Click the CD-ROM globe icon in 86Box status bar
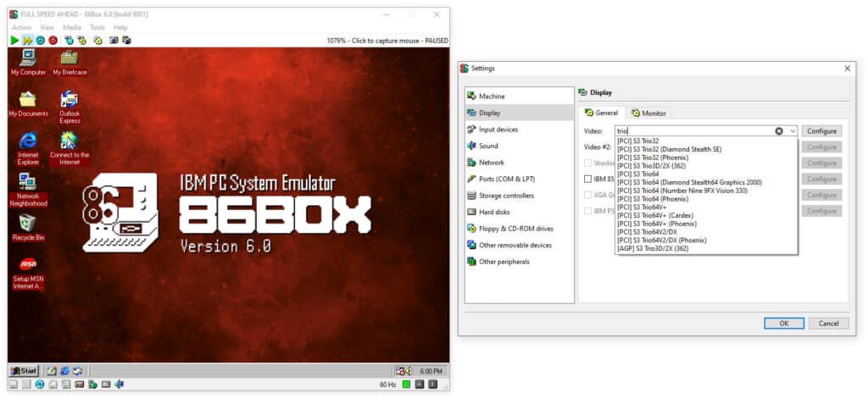The height and width of the screenshot is (398, 868). 40,384
